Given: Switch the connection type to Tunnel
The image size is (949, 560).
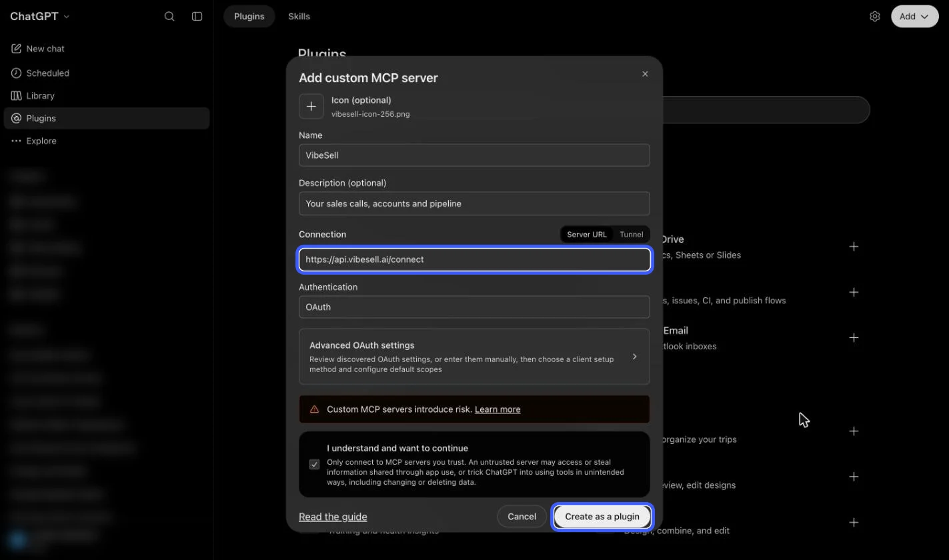Looking at the screenshot, I should [631, 235].
